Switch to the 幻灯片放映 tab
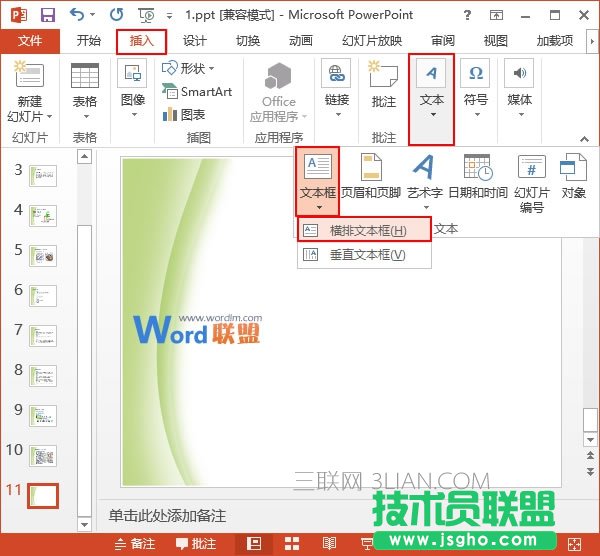 tap(372, 41)
